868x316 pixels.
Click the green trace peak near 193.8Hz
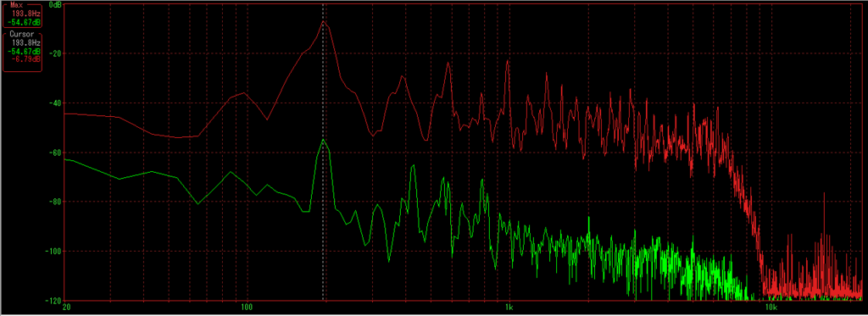pos(323,141)
